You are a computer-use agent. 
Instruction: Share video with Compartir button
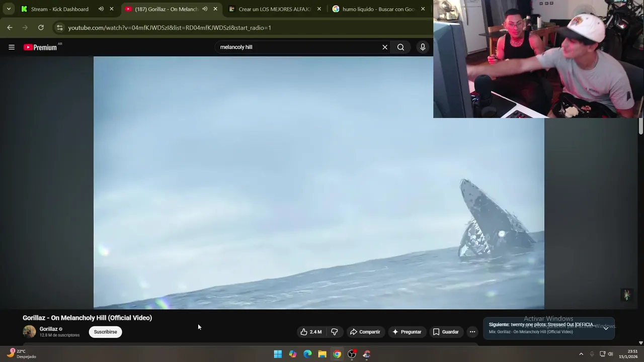[365, 332]
